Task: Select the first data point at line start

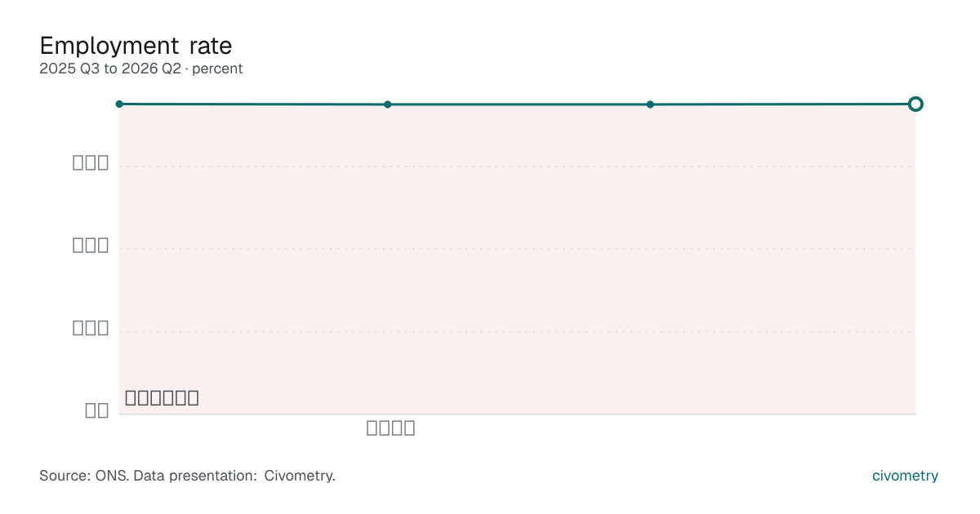Action: 119,104
